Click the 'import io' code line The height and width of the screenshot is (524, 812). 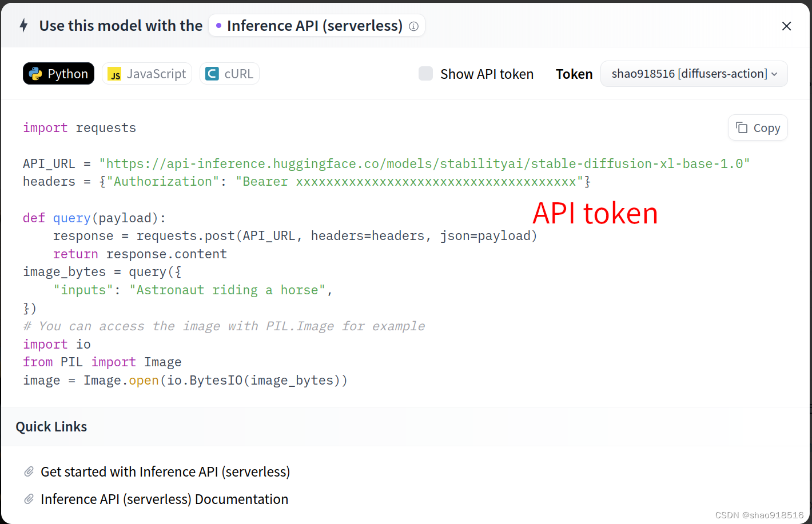click(57, 344)
